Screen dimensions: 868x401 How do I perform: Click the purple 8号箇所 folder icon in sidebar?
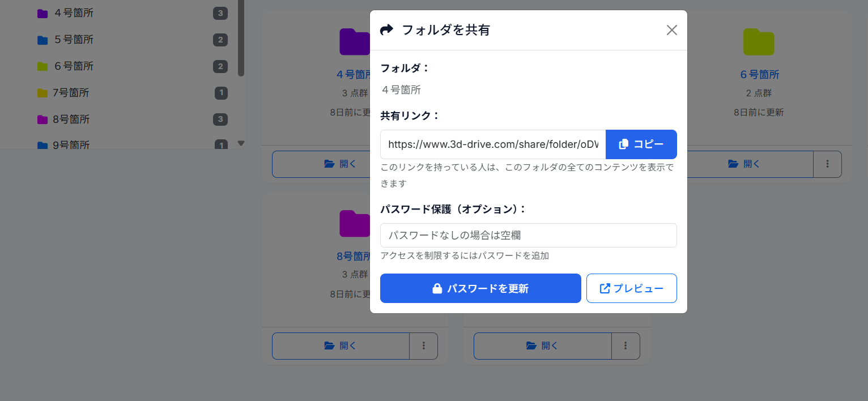tap(42, 120)
